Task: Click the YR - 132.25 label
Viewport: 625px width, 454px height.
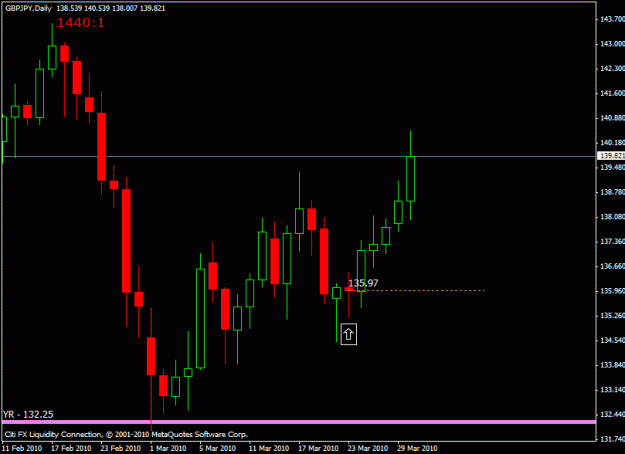Action: [28, 415]
